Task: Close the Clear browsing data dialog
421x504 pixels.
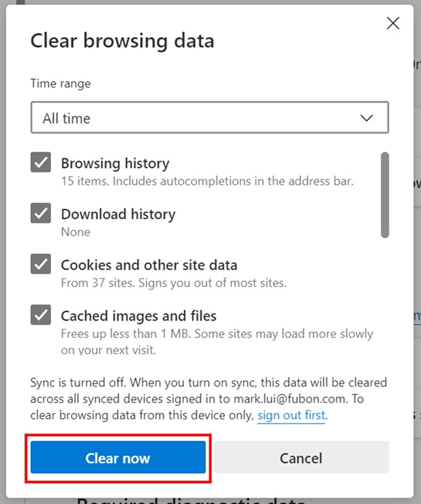Action: [x=393, y=23]
